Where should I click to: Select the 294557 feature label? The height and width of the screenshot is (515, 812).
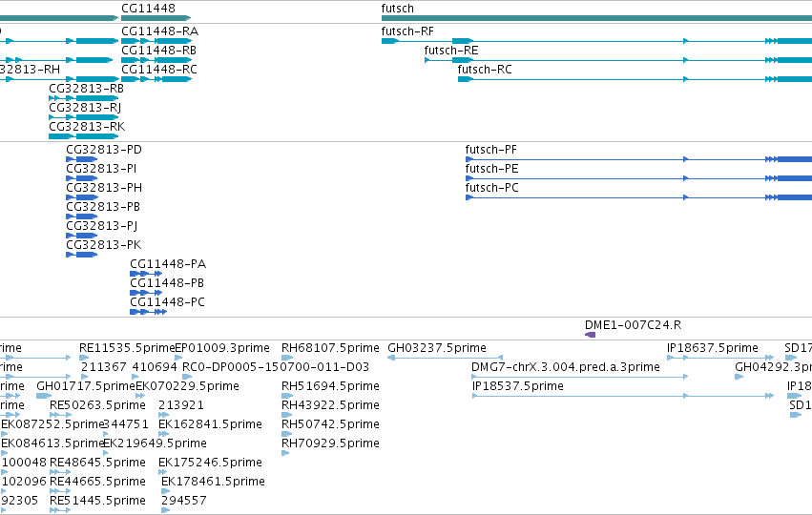(x=184, y=501)
